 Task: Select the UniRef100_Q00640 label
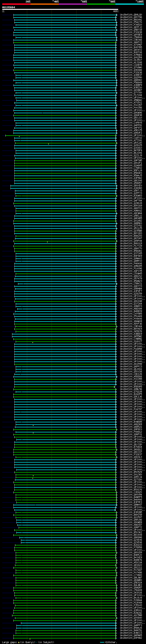[131, 618]
